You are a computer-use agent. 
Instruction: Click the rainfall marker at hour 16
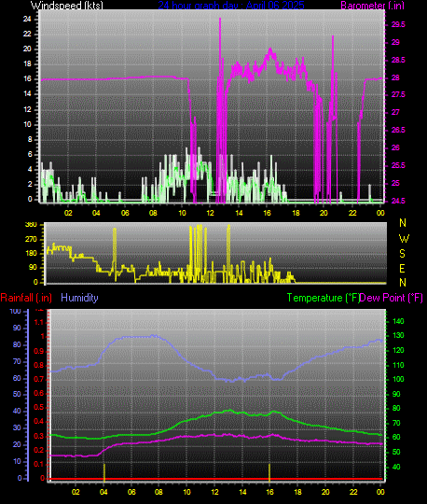click(269, 472)
